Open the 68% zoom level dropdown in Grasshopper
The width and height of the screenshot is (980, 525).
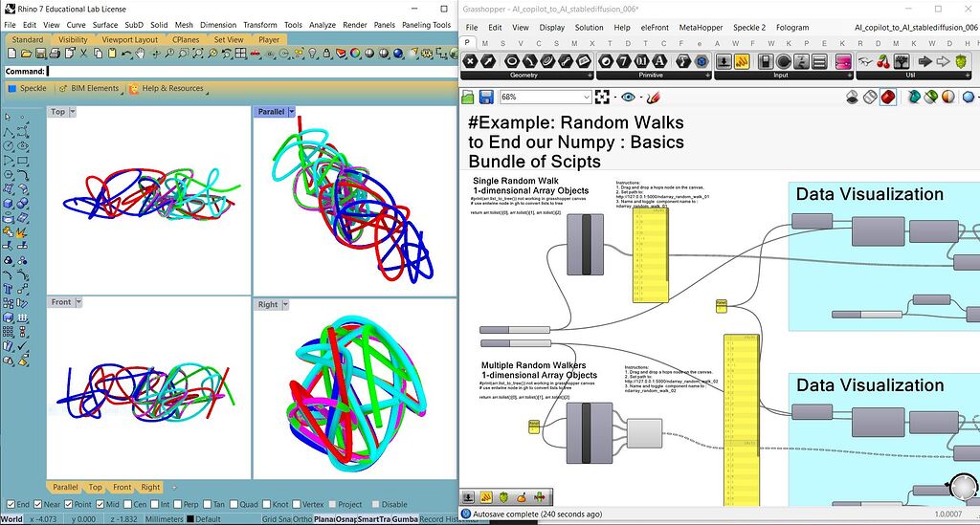(x=587, y=97)
